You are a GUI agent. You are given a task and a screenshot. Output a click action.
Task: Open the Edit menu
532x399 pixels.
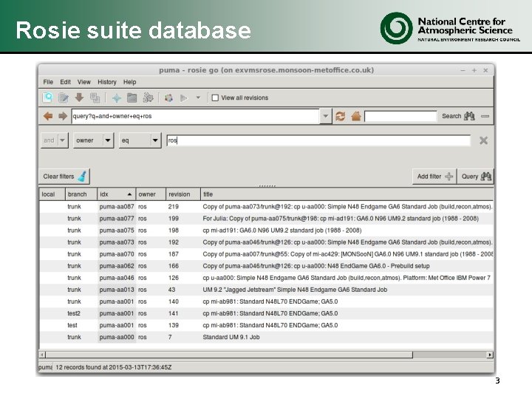(65, 82)
